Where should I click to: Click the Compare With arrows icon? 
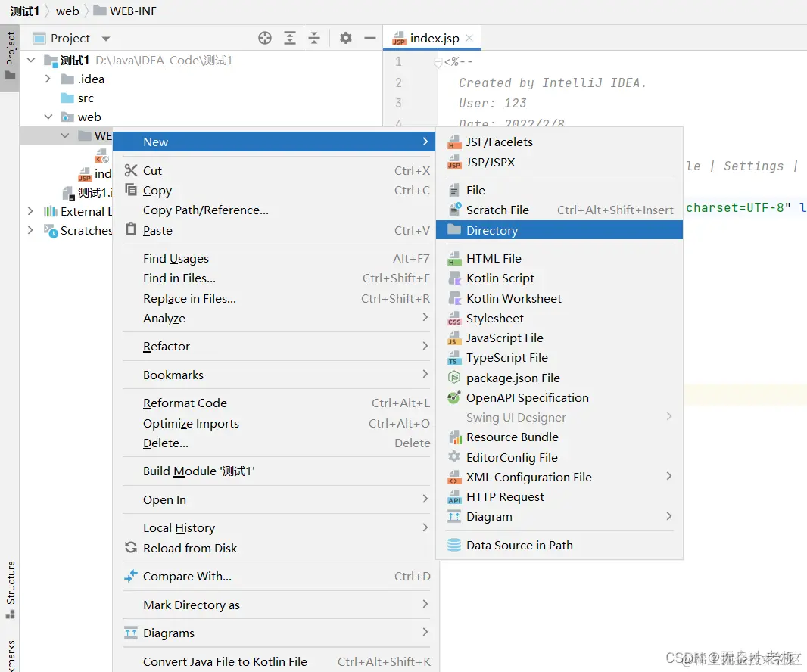click(x=131, y=576)
